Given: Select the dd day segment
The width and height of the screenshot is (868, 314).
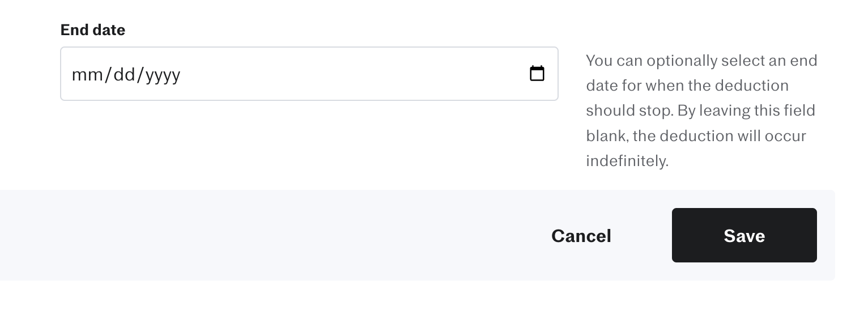Looking at the screenshot, I should click(x=123, y=74).
